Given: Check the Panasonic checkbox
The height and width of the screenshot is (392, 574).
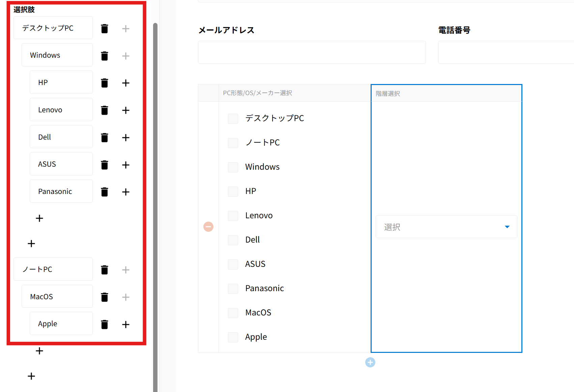Looking at the screenshot, I should 233,289.
